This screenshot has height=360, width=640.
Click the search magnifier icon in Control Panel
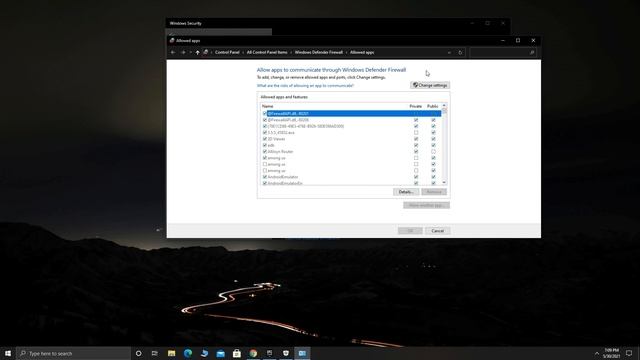[x=531, y=53]
